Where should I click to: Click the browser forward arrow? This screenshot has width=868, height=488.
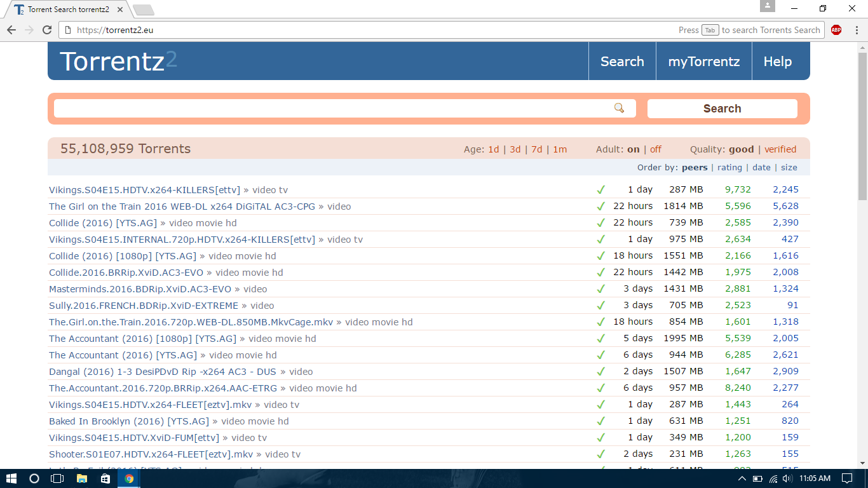click(x=29, y=30)
